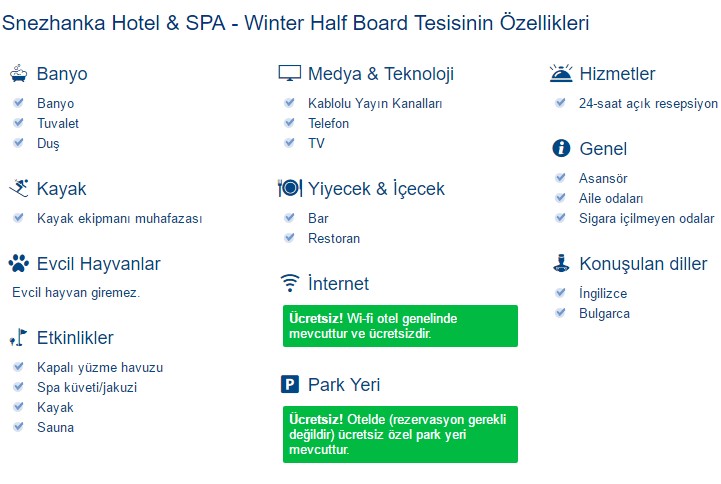Click the Wi-Fi signal İnternet icon

point(289,283)
